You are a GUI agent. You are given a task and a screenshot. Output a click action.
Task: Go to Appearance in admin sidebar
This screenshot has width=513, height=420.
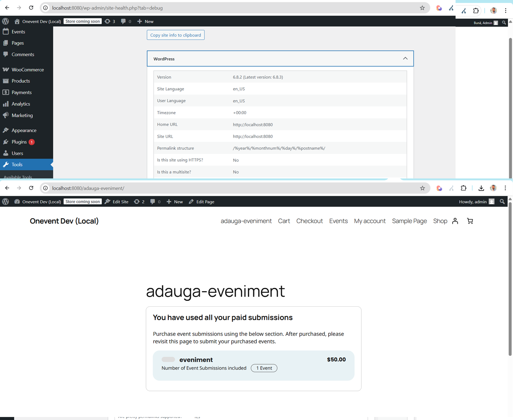[24, 130]
